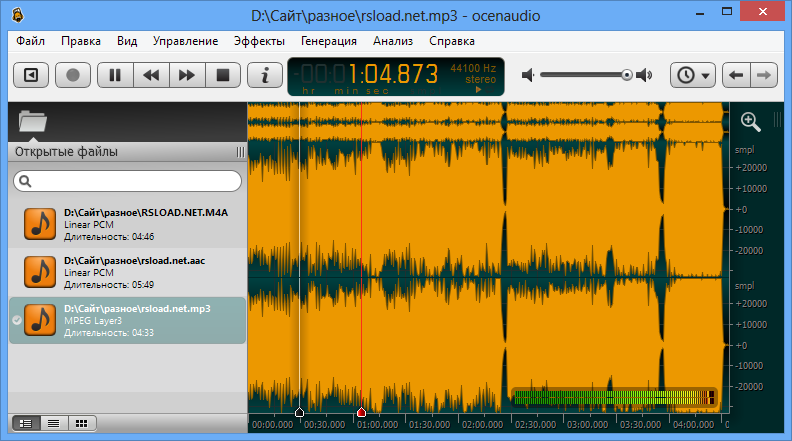Switch to compact list view
This screenshot has height=441, width=792.
[54, 423]
